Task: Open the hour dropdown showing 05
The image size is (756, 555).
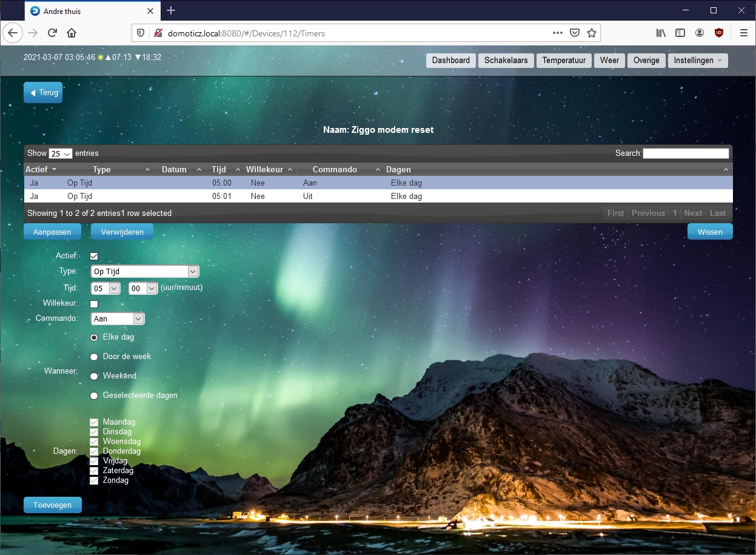Action: click(105, 288)
